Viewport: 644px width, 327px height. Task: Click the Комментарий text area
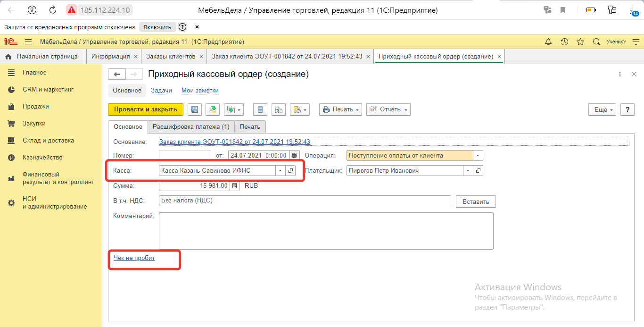(326, 231)
